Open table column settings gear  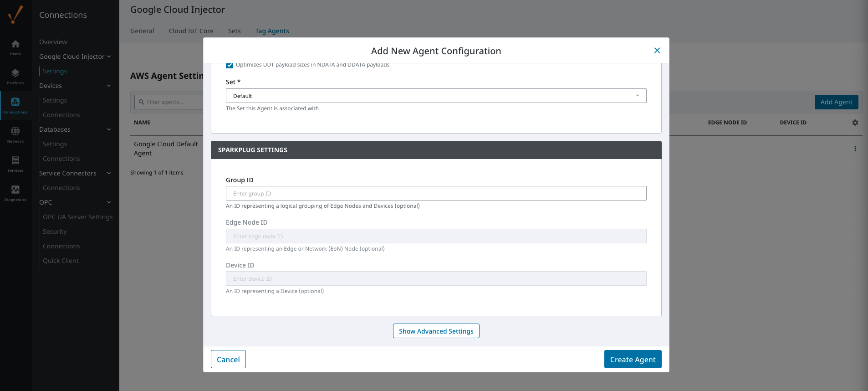coord(855,123)
